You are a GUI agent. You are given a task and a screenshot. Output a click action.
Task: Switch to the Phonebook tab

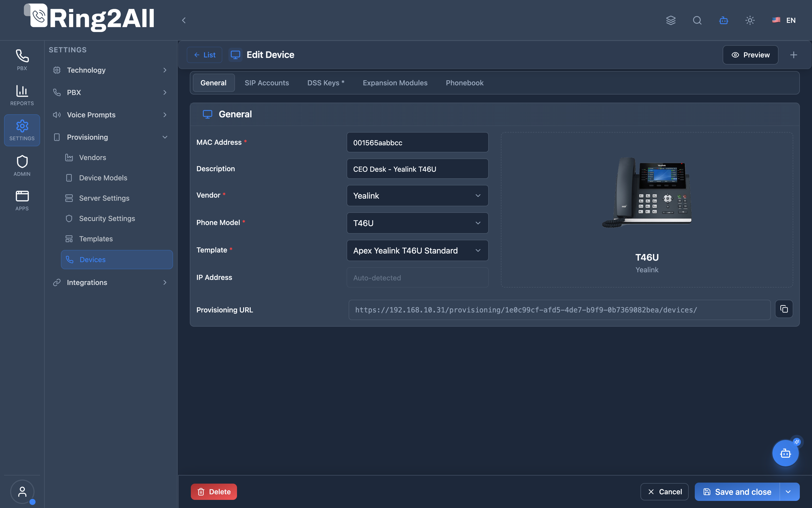tap(464, 83)
